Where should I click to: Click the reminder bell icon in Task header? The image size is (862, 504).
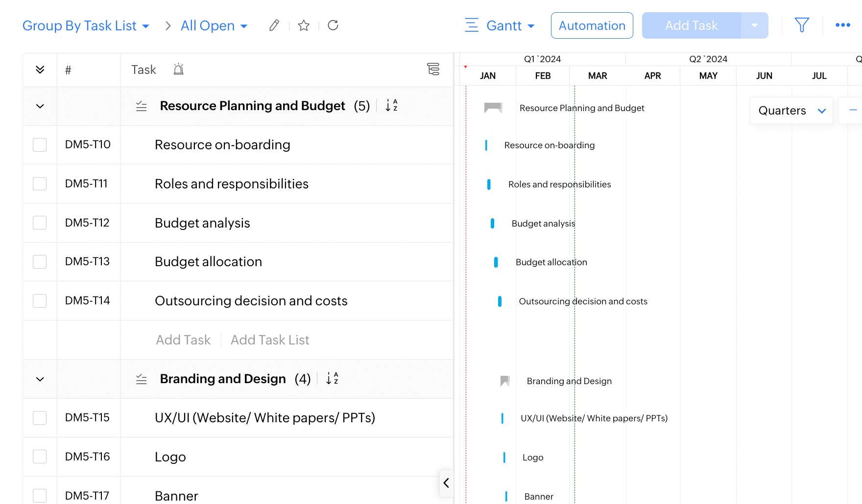click(x=179, y=70)
